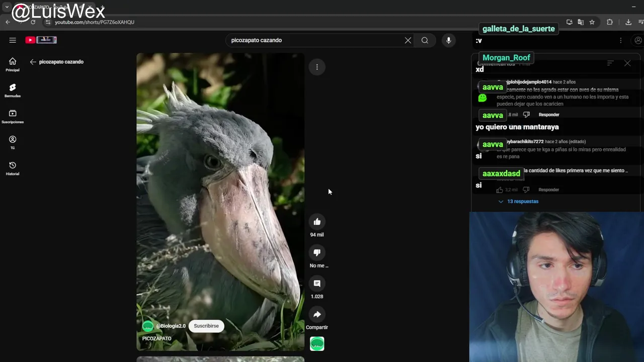
Task: Open Principal in the left sidebar
Action: pyautogui.click(x=13, y=64)
